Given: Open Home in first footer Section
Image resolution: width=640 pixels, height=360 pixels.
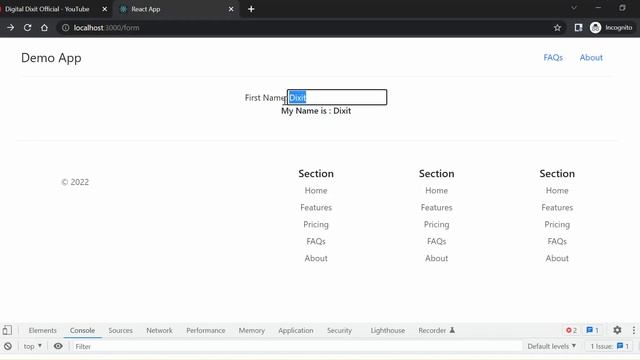Looking at the screenshot, I should click(316, 191).
